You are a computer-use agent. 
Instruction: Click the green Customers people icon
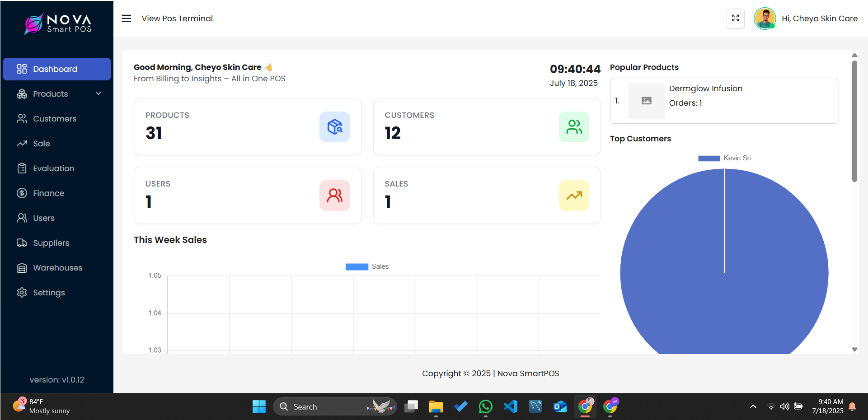click(574, 127)
